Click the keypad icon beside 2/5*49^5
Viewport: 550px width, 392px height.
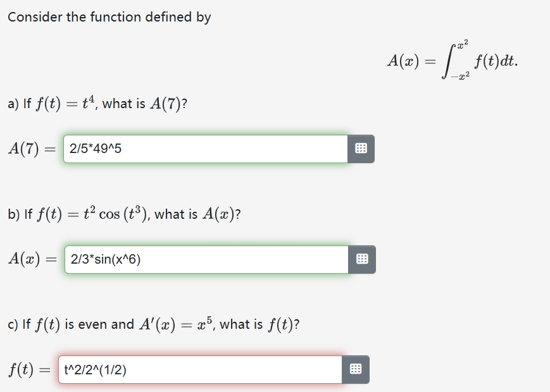(x=361, y=149)
